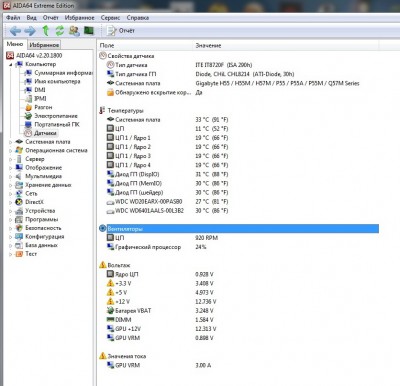Open the Отчет menu
This screenshot has width=400, height=386.
[x=50, y=18]
